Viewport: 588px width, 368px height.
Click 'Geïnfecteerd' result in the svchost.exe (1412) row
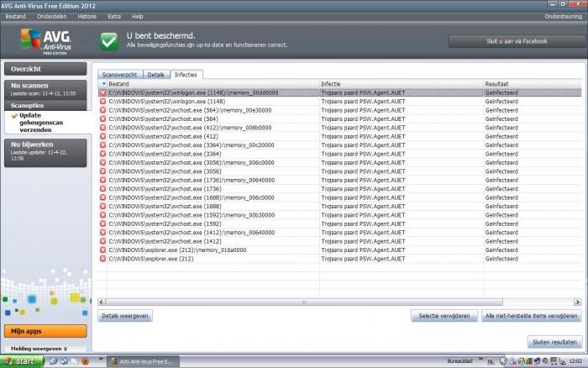(501, 241)
